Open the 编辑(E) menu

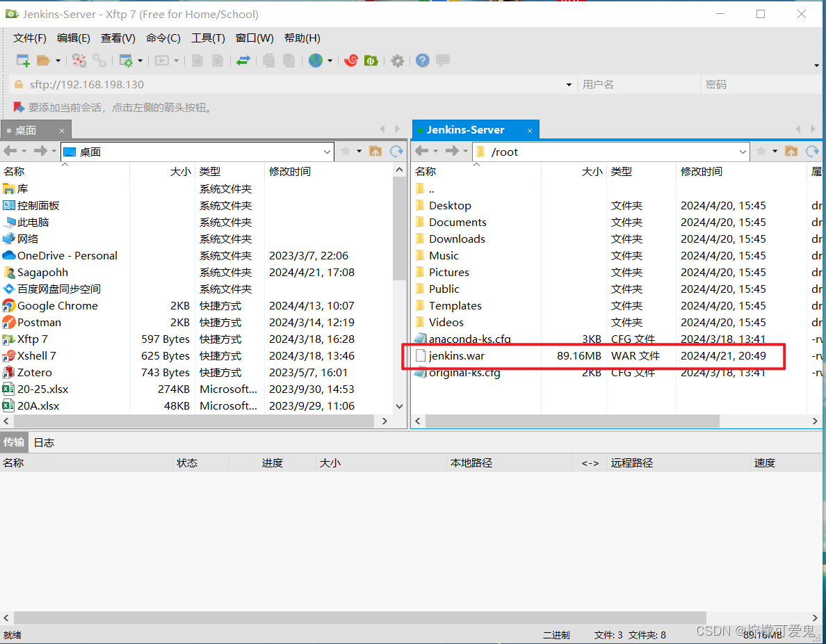[x=73, y=38]
